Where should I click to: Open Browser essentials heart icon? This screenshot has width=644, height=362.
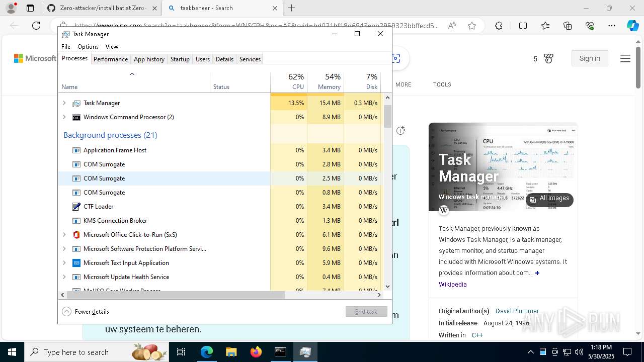[590, 26]
